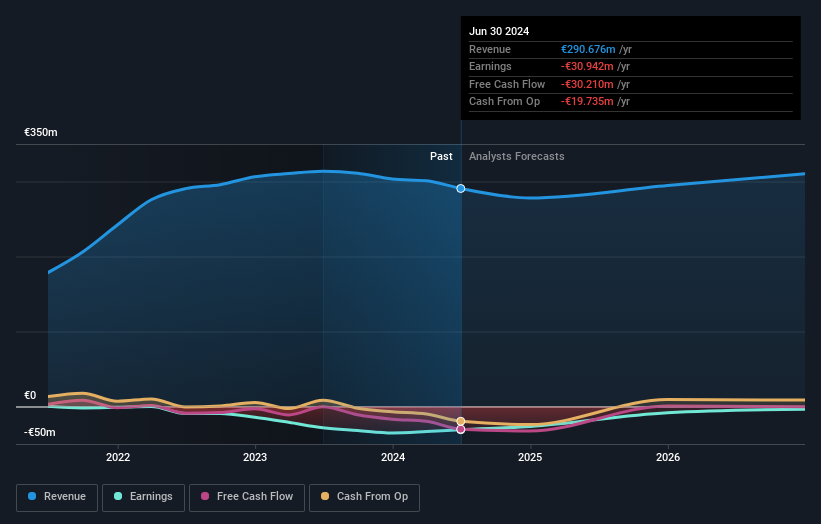This screenshot has height=524, width=821.
Task: Click the 2023 x-axis label
Action: click(255, 457)
